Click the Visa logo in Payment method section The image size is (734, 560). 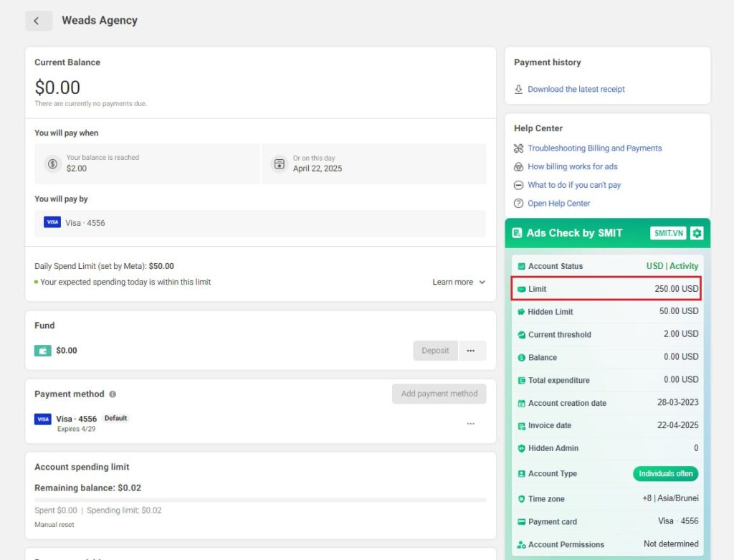tap(42, 419)
